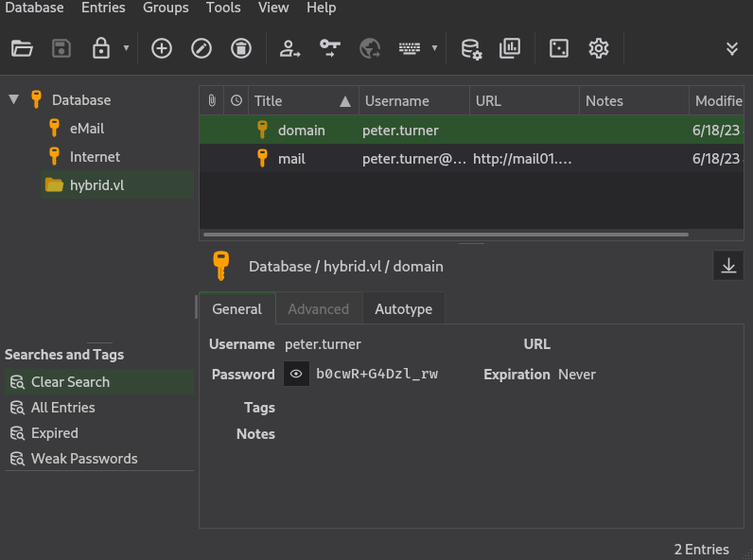
Task: Select the eMail group in tree
Action: click(86, 128)
